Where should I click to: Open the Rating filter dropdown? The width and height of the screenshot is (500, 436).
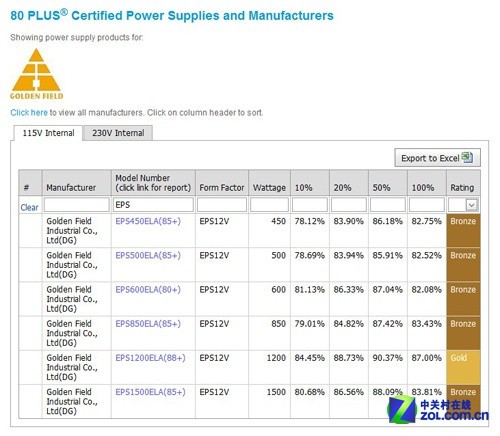471,205
